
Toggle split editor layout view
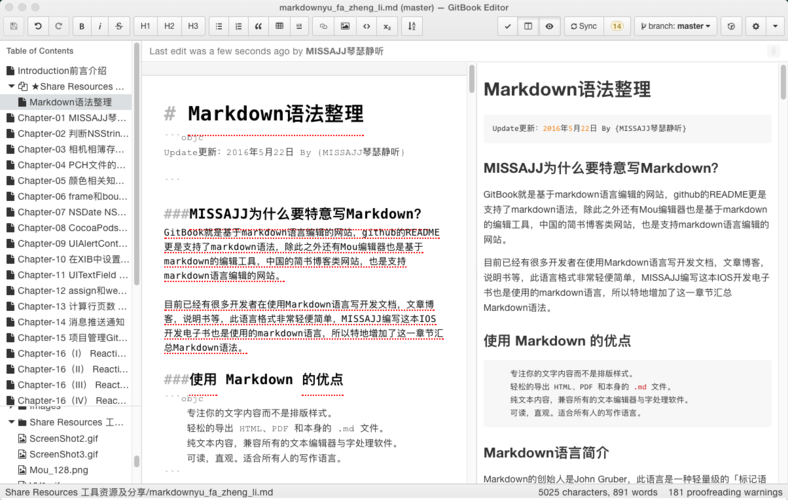click(x=528, y=26)
